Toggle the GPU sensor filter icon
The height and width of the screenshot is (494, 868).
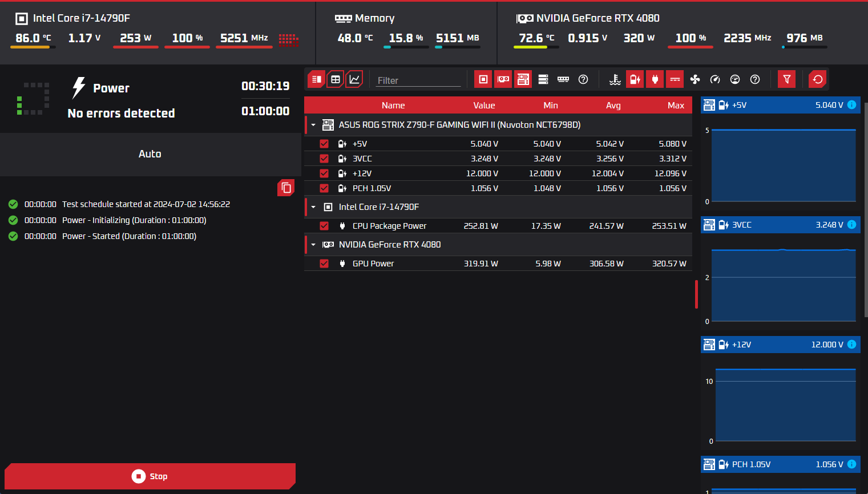coord(503,79)
